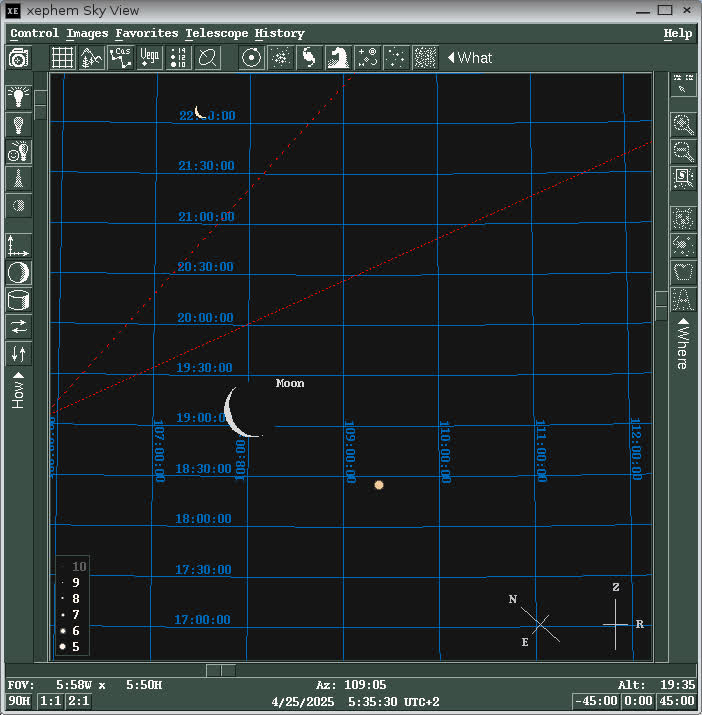Click the dimmer light bulb icon
This screenshot has height=715, width=702.
point(18,125)
